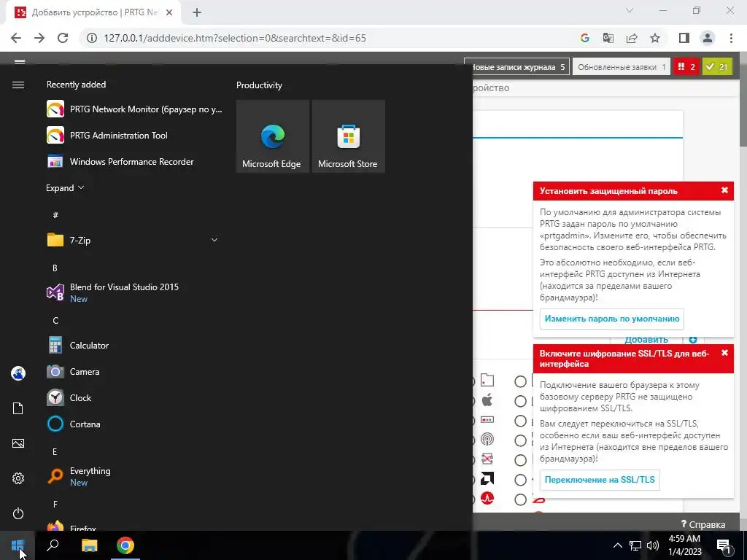The image size is (747, 560).
Task: Open Documents from the Start sidebar
Action: 18,408
